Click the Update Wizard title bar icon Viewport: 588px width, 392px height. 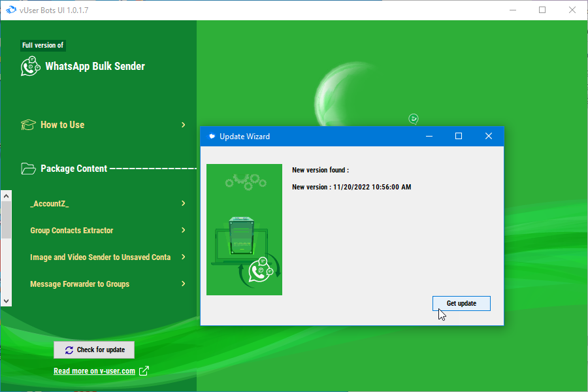[x=212, y=136]
